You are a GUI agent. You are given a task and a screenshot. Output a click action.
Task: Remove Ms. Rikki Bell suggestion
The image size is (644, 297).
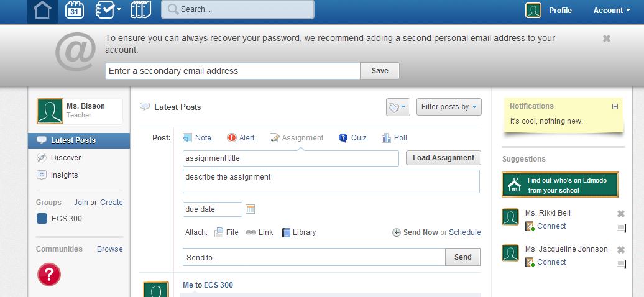[x=620, y=214]
